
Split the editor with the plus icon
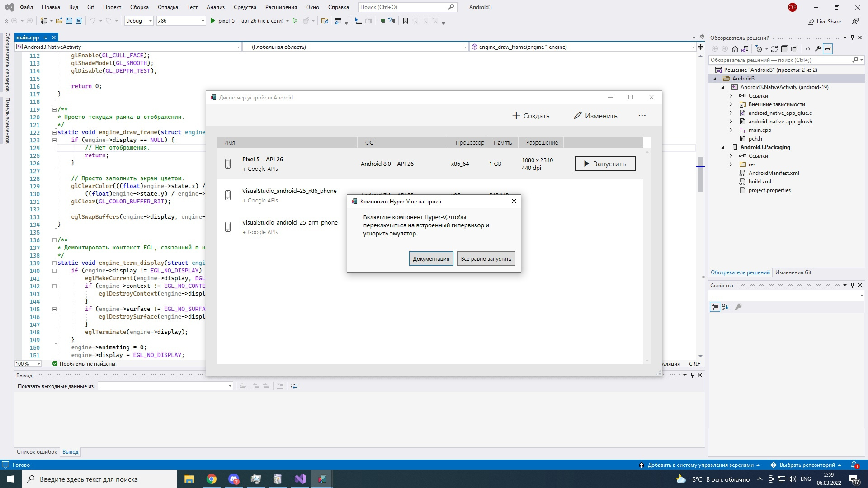click(x=700, y=47)
